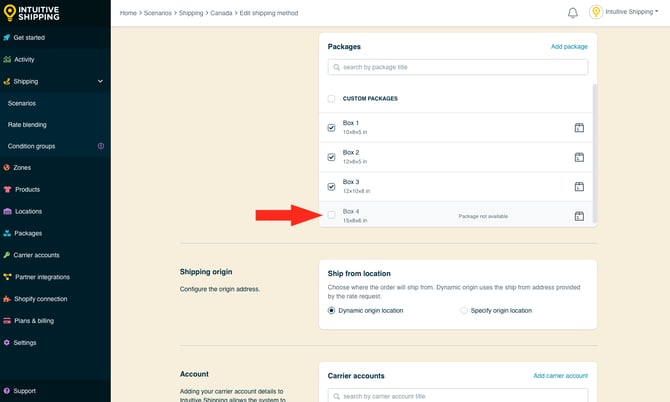Click the Plans & billing card icon
670x402 pixels.
point(7,321)
